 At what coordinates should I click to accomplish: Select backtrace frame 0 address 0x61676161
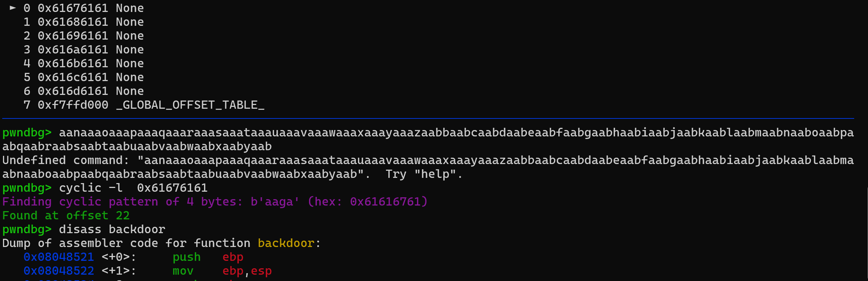[73, 8]
